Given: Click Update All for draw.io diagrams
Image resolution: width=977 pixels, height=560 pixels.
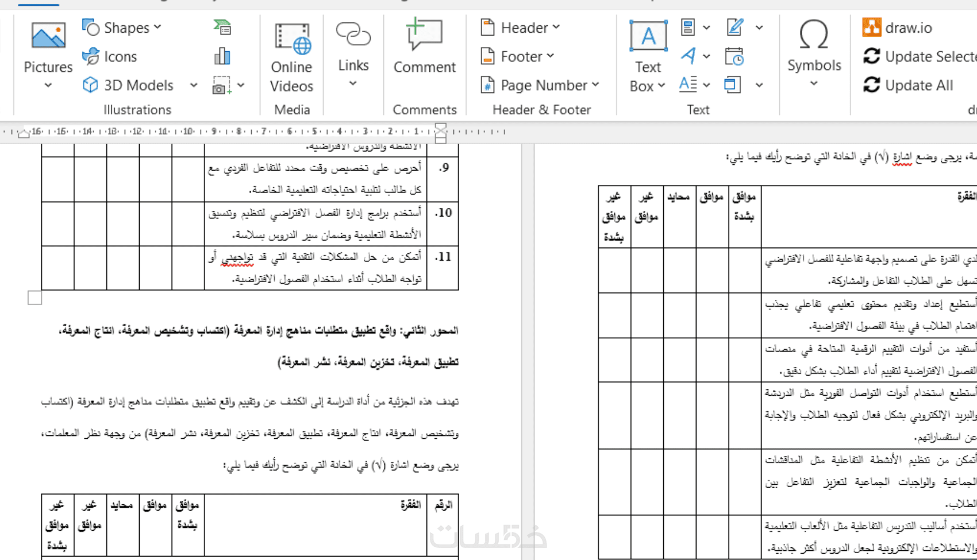Looking at the screenshot, I should click(x=908, y=85).
